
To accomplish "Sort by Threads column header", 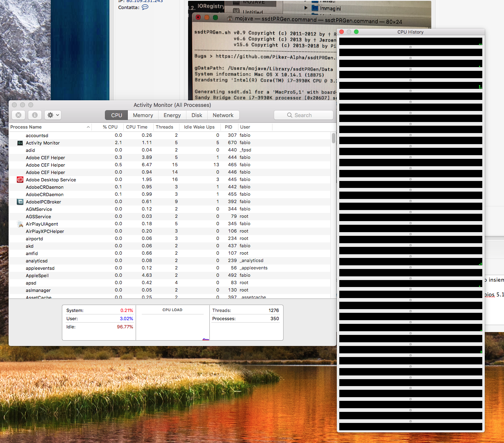I will (x=166, y=127).
